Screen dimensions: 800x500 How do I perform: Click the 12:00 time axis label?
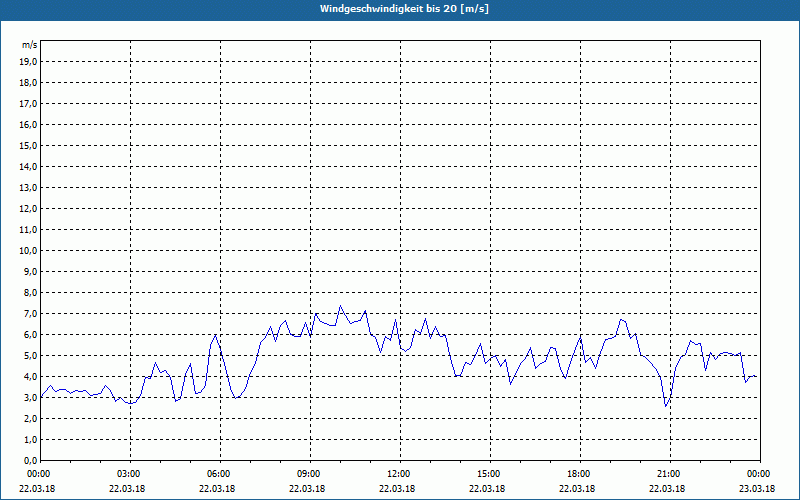coord(399,474)
